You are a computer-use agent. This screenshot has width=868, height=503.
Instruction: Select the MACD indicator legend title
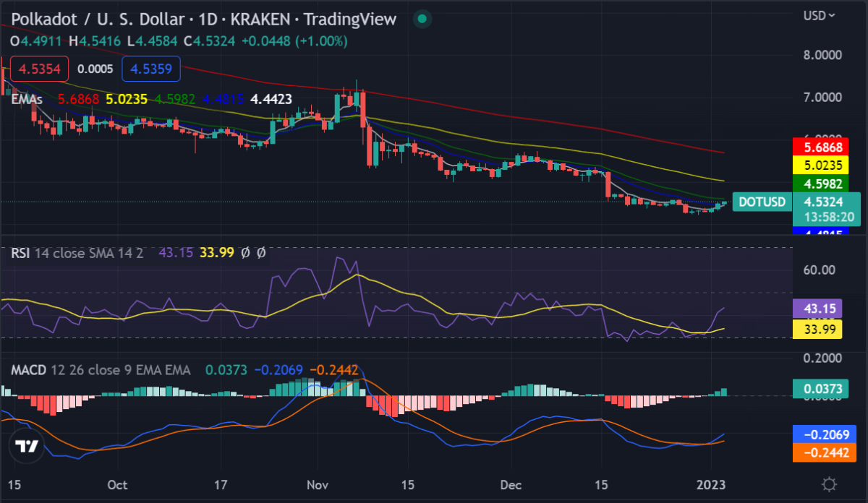(x=28, y=370)
